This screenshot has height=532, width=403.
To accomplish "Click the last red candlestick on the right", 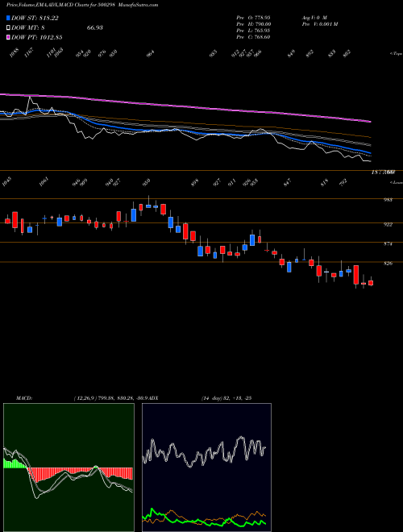I will [371, 283].
